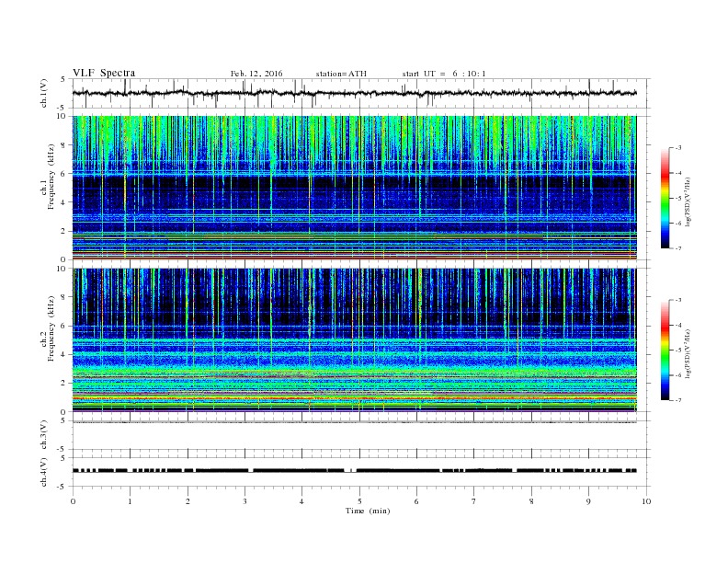Select the date "Feb. 12, 2016"
Screen dimensions: 728x563
click(x=256, y=74)
